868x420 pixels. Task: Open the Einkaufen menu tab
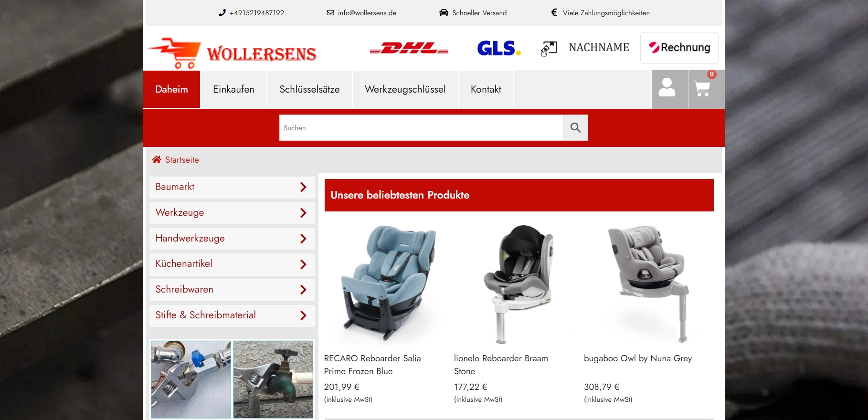[x=233, y=89]
